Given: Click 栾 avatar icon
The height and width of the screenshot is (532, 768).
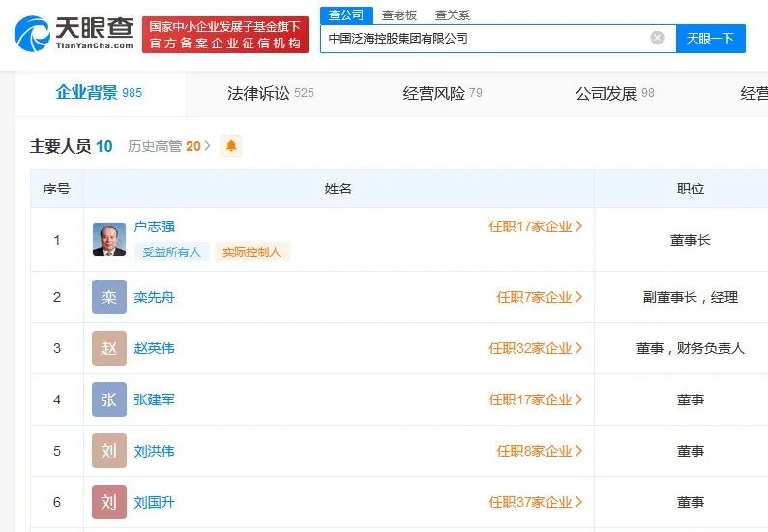Looking at the screenshot, I should [108, 297].
